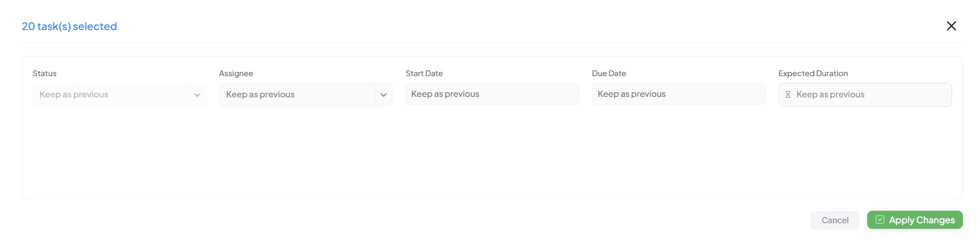
Task: Click the Due Date label
Action: (x=609, y=74)
